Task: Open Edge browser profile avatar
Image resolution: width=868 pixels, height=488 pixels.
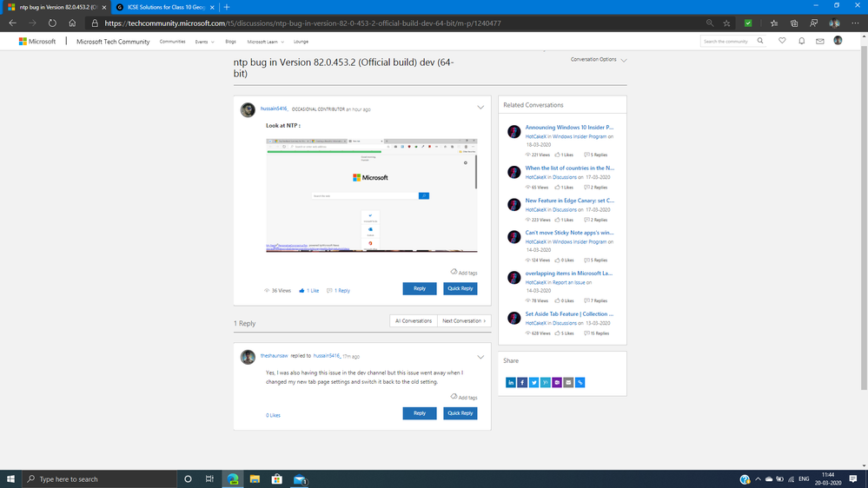Action: (834, 23)
